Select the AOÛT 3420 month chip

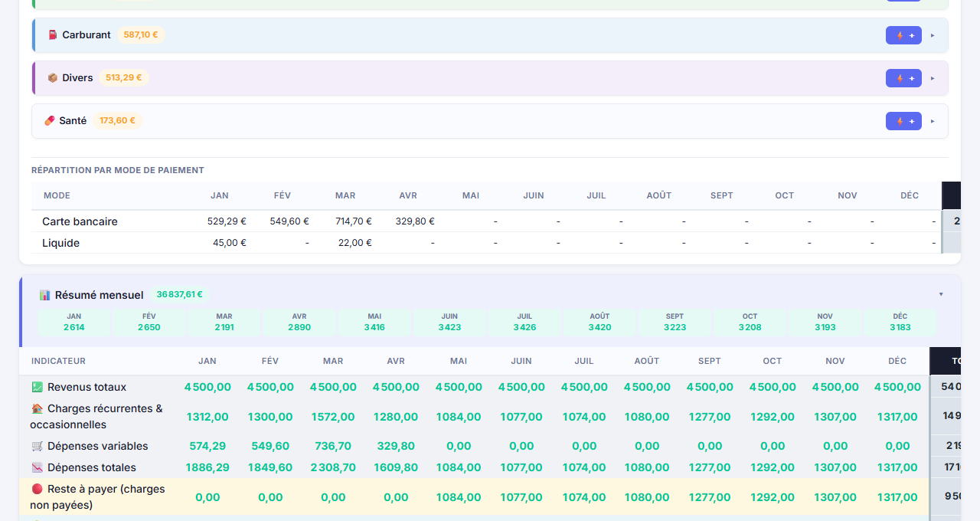[x=599, y=322]
